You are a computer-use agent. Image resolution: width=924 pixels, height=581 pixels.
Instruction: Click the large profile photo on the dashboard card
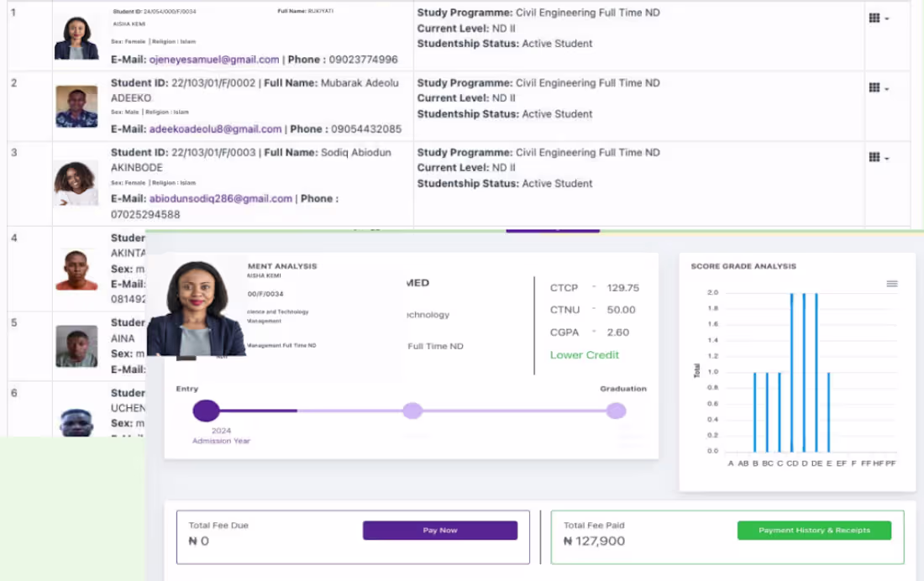197,308
